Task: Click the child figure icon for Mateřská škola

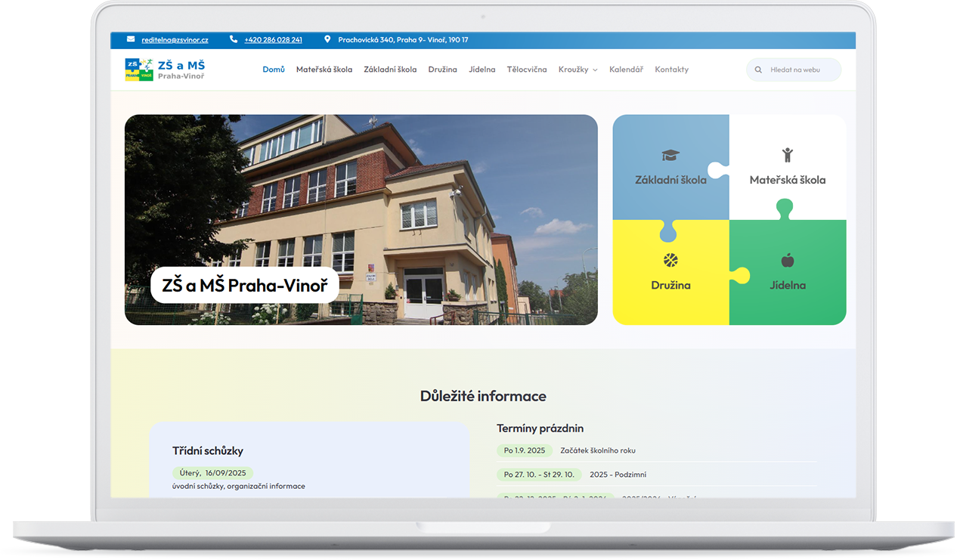Action: [x=788, y=156]
